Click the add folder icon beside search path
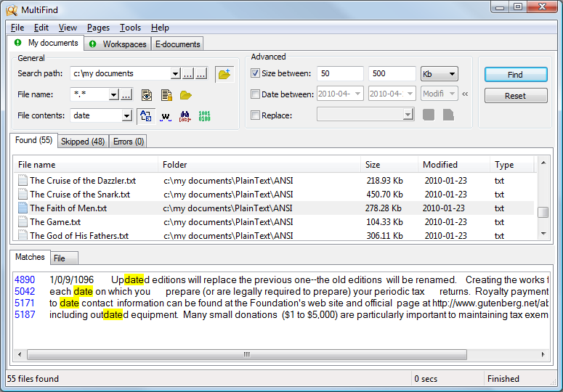Screen dimensions: 563x392 (224, 74)
